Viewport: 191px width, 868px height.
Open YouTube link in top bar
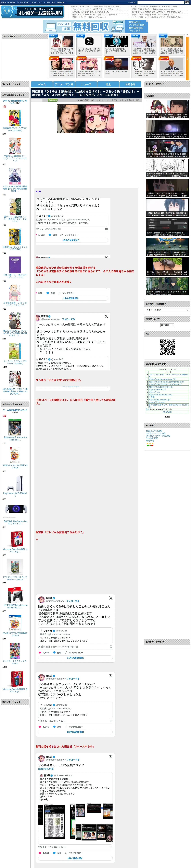coord(60,2)
